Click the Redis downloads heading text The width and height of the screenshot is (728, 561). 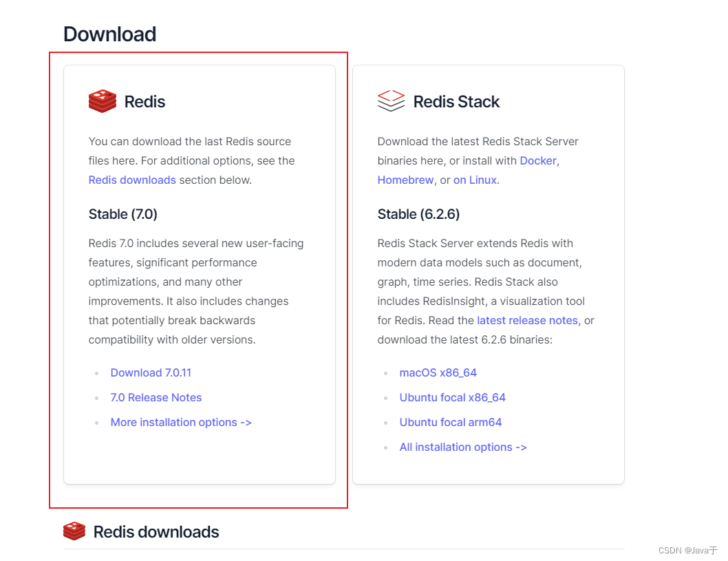coord(156,531)
